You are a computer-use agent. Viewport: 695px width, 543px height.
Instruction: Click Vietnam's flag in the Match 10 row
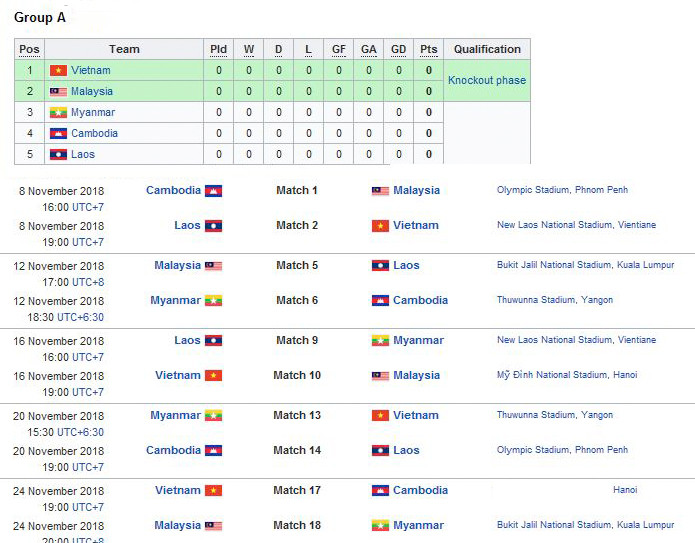[x=213, y=376]
